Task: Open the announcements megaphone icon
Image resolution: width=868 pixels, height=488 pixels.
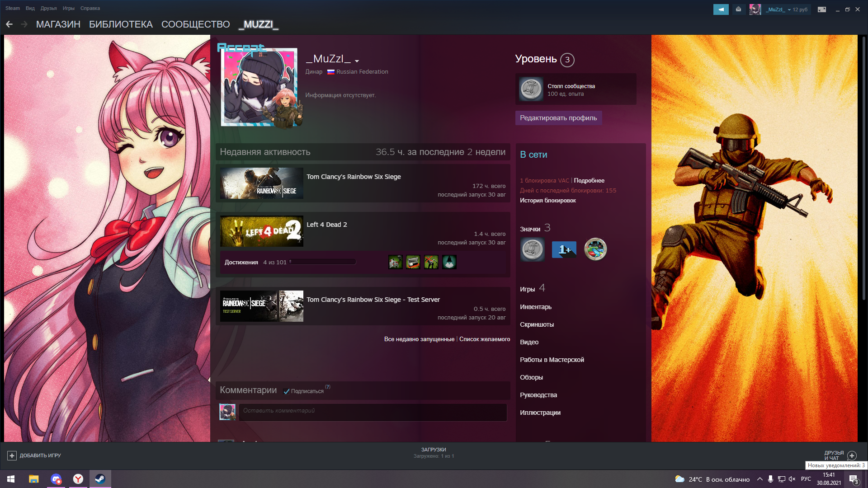Action: (721, 9)
